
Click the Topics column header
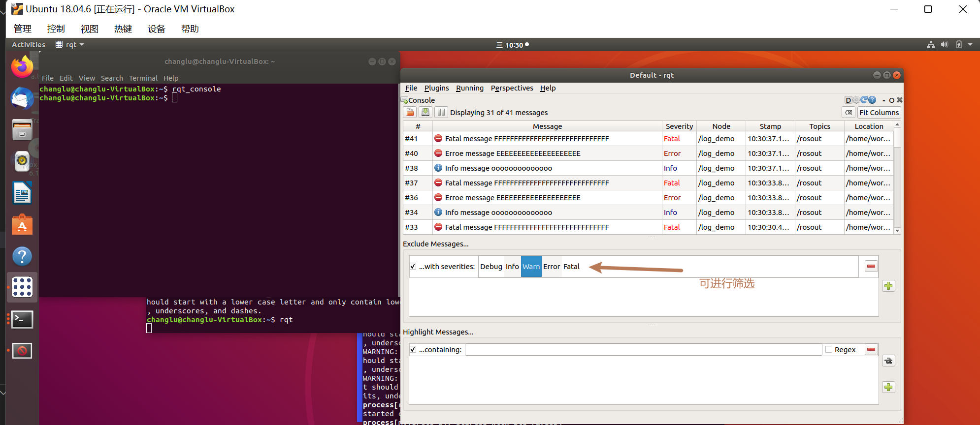pos(819,126)
